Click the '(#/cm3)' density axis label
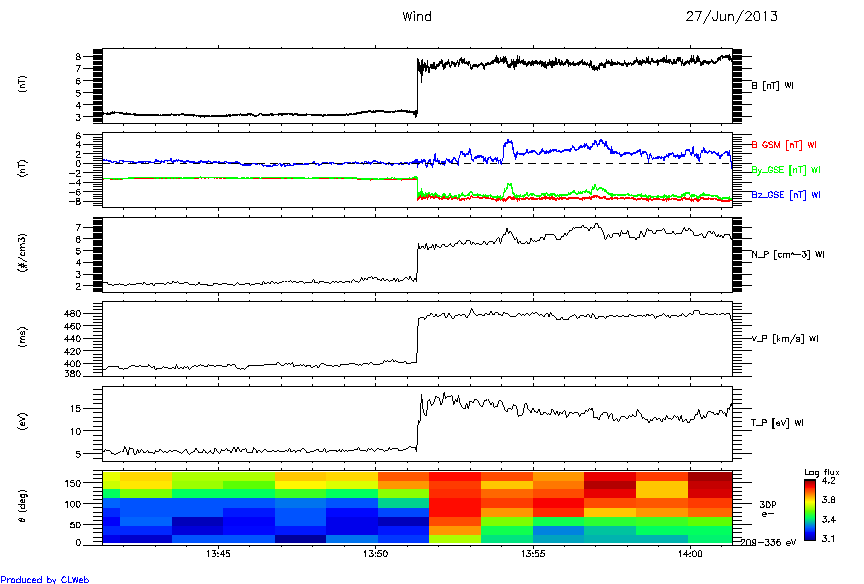 (x=23, y=253)
